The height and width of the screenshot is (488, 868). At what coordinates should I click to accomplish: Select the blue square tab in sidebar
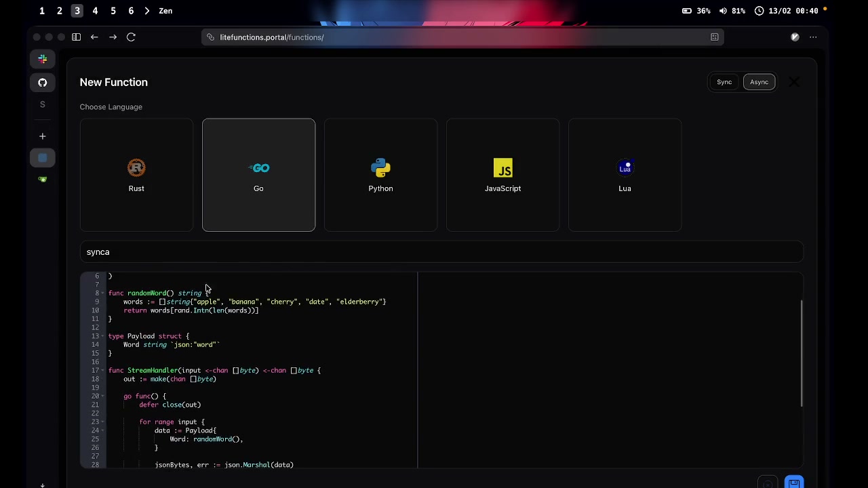[43, 158]
